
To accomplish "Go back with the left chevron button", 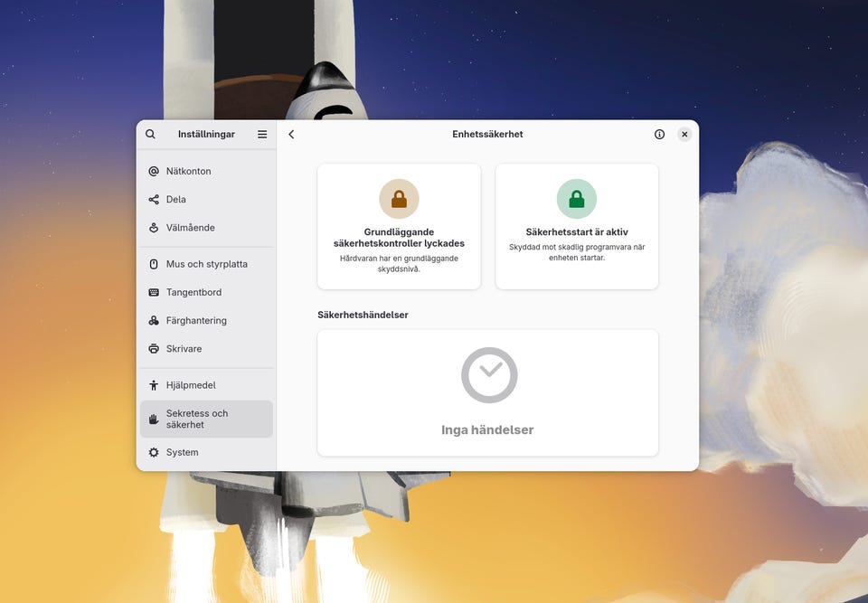I will tap(291, 134).
